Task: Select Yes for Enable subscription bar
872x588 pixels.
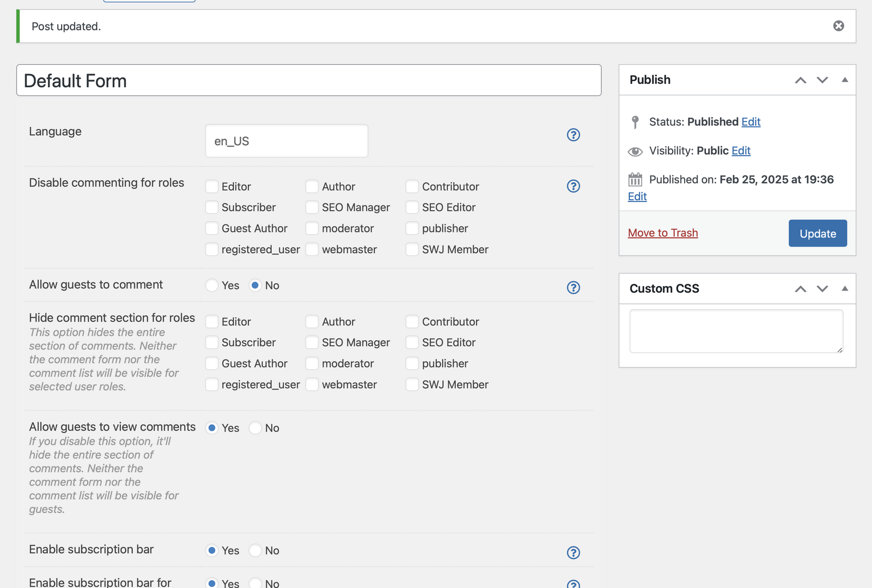Action: (212, 550)
